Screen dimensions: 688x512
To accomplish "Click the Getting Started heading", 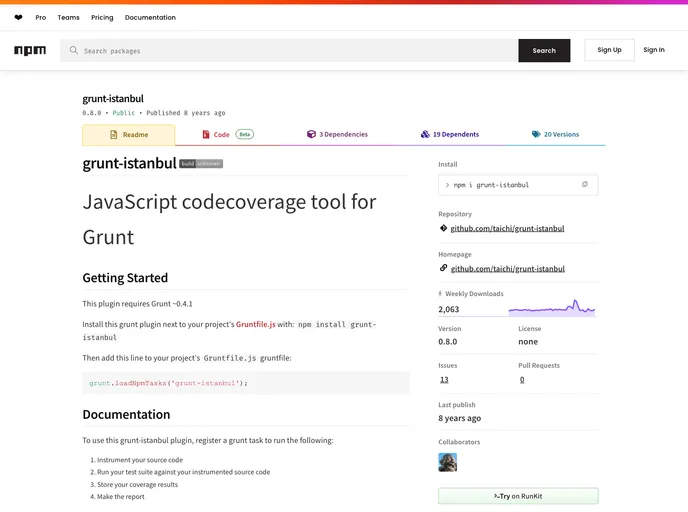I will pos(125,278).
